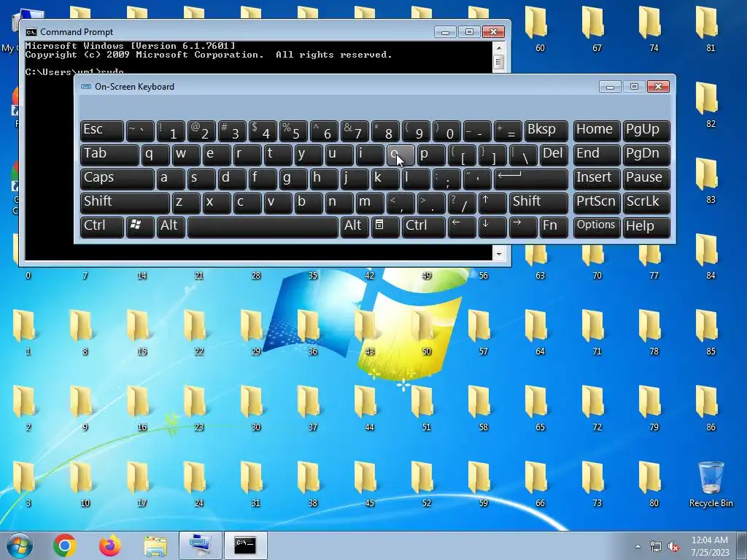Click the Windows logo key
747x560 pixels.
[140, 226]
